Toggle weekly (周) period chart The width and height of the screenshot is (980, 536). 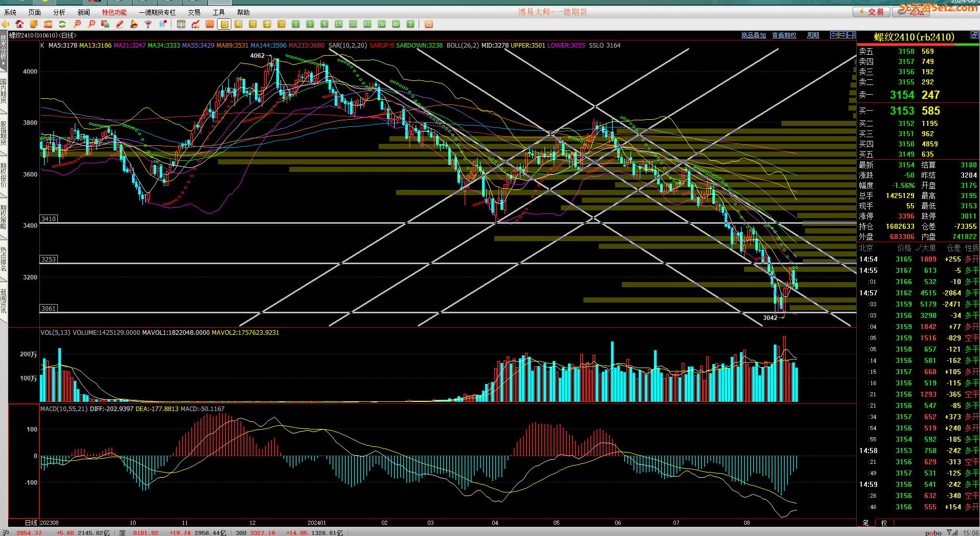pyautogui.click(x=238, y=24)
